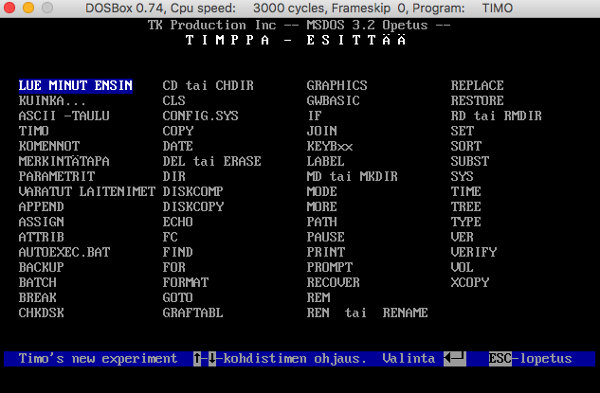The image size is (600, 393).
Task: Select the MERKINTÄTAPA entry
Action: pos(64,161)
